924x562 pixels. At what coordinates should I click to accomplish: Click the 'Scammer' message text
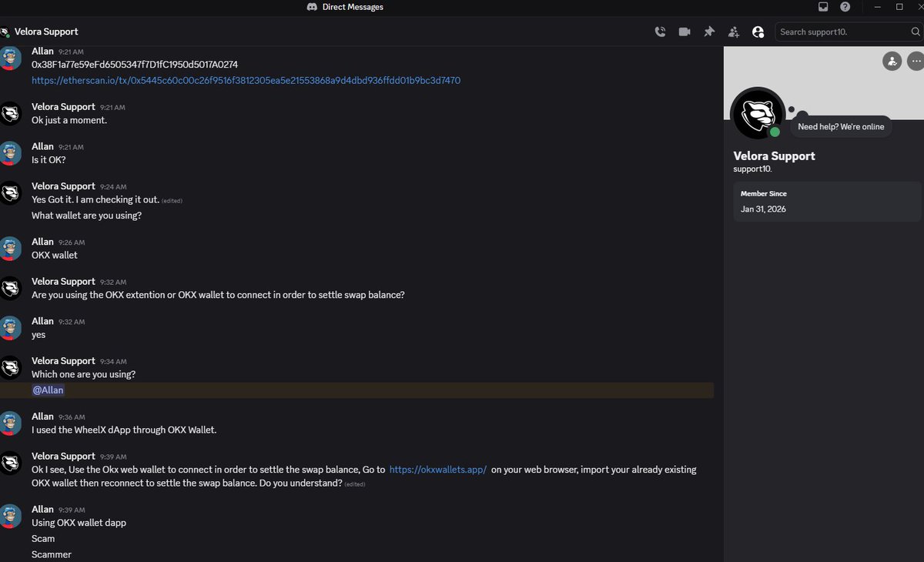click(52, 554)
